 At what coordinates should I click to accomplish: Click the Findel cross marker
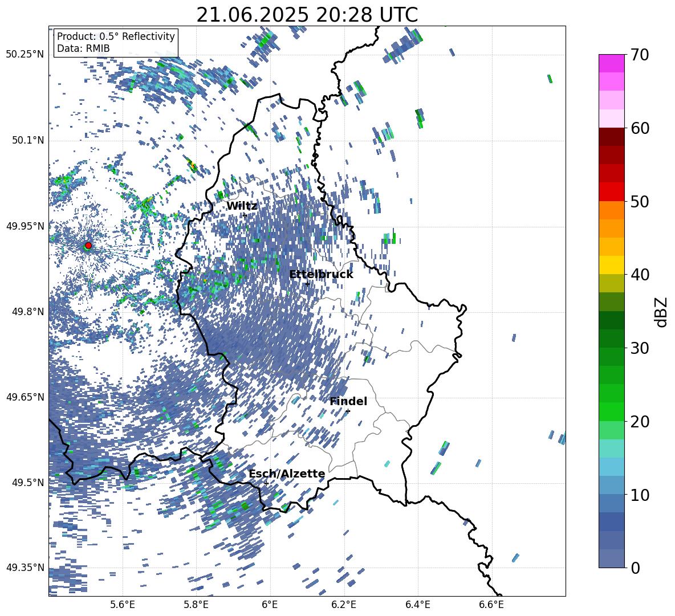[348, 411]
